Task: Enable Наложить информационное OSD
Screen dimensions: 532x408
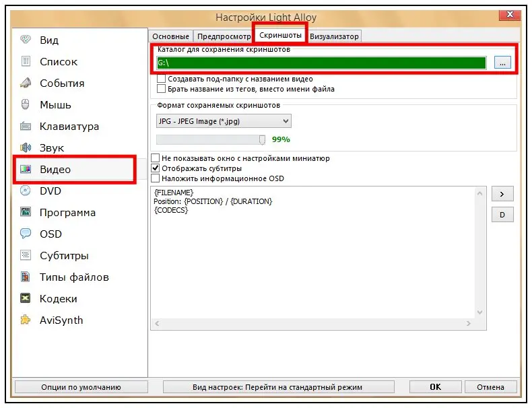Action: coord(155,178)
